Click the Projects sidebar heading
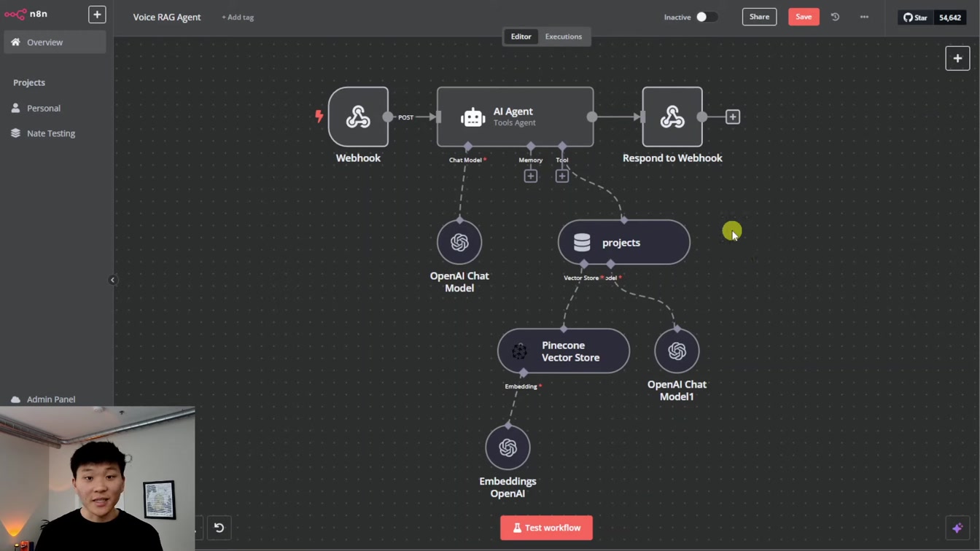This screenshot has height=551, width=980. tap(29, 82)
